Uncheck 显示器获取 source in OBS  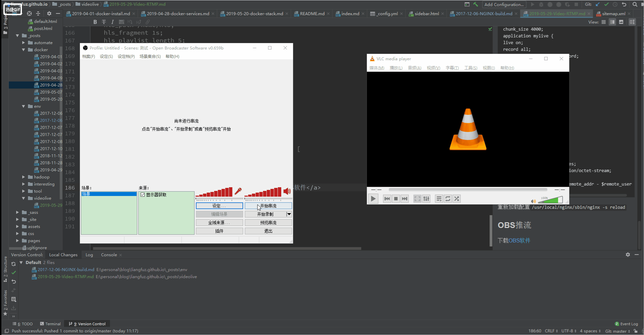pyautogui.click(x=143, y=195)
